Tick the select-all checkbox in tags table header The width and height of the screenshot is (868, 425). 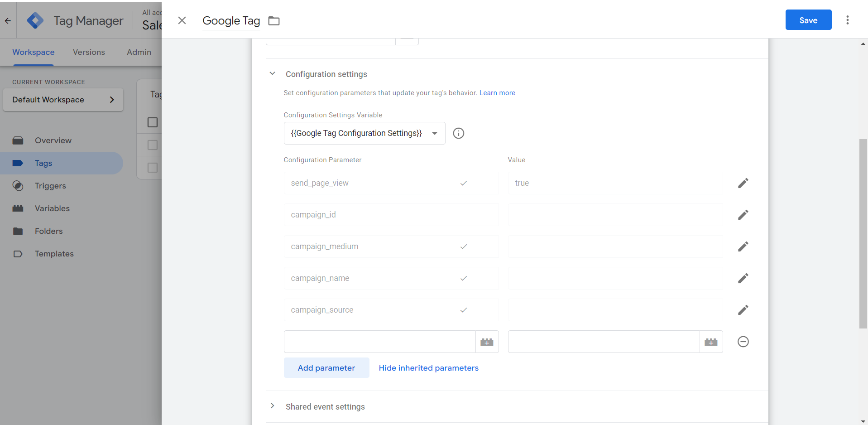point(153,122)
